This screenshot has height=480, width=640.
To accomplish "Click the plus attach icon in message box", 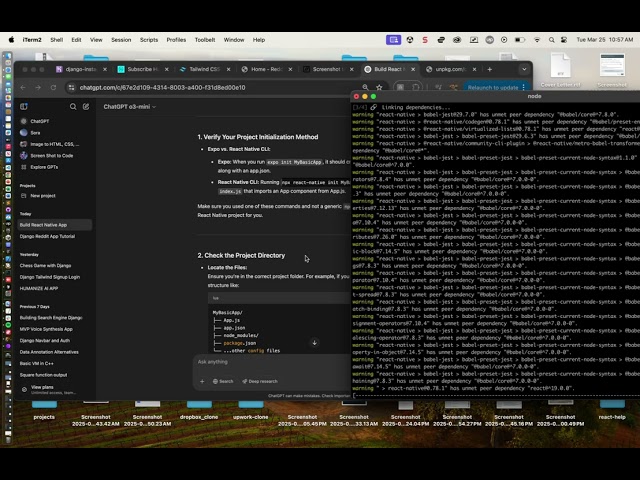I will [202, 381].
